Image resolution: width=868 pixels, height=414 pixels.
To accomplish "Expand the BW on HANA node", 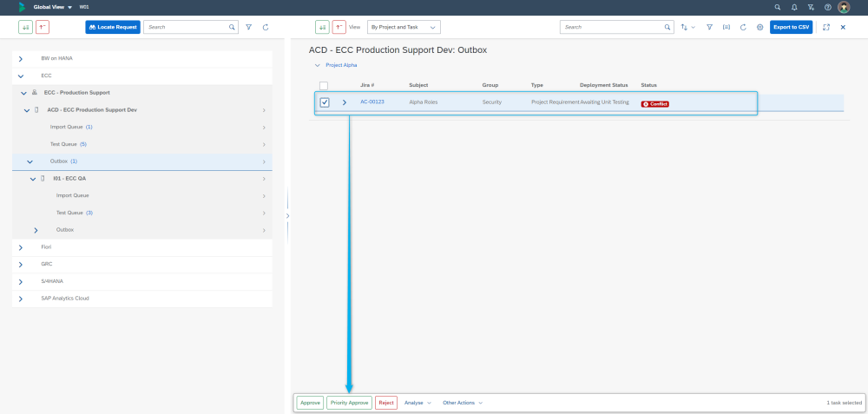I will click(21, 59).
